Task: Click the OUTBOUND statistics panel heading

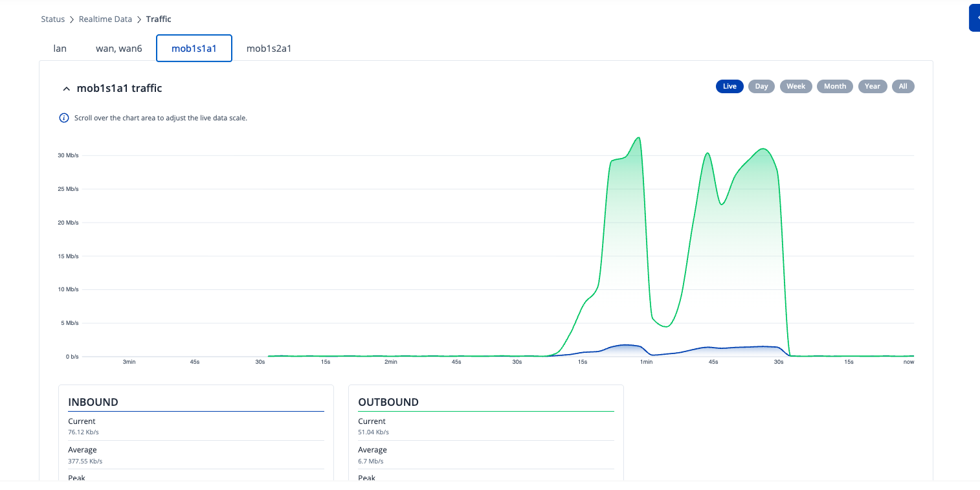Action: click(x=388, y=402)
